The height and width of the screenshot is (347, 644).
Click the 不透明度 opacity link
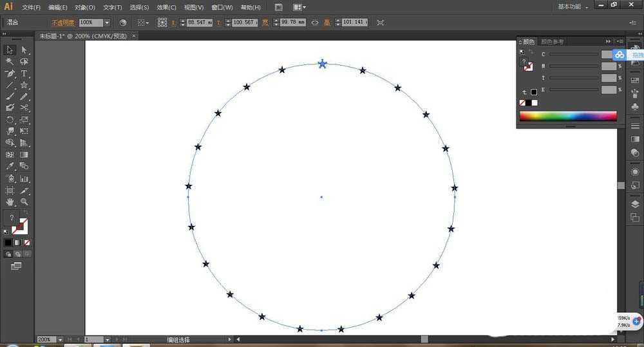pyautogui.click(x=63, y=23)
